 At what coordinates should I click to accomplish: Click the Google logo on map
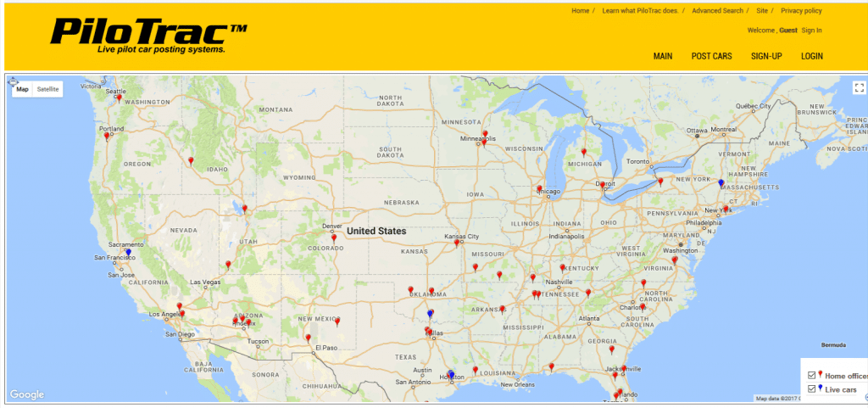tap(27, 394)
